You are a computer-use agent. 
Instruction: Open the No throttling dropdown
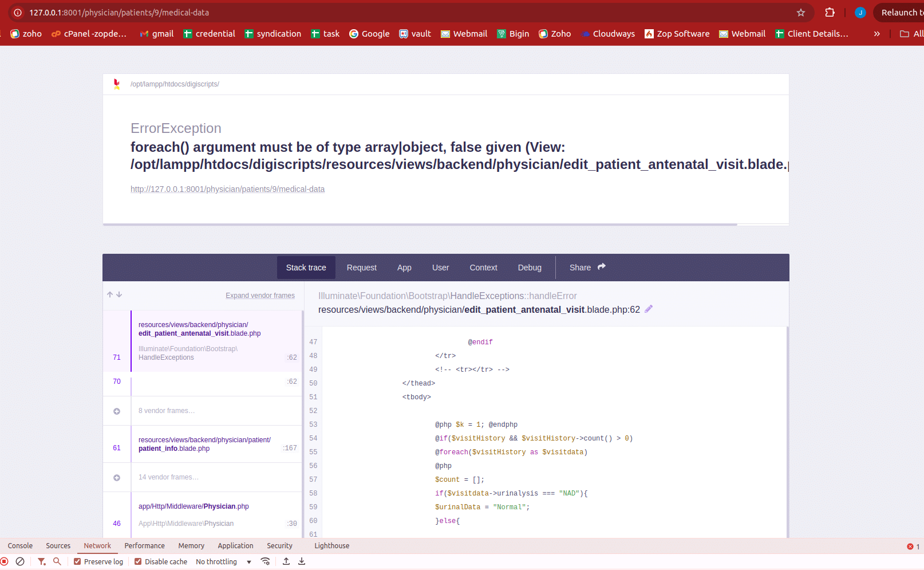click(x=223, y=562)
